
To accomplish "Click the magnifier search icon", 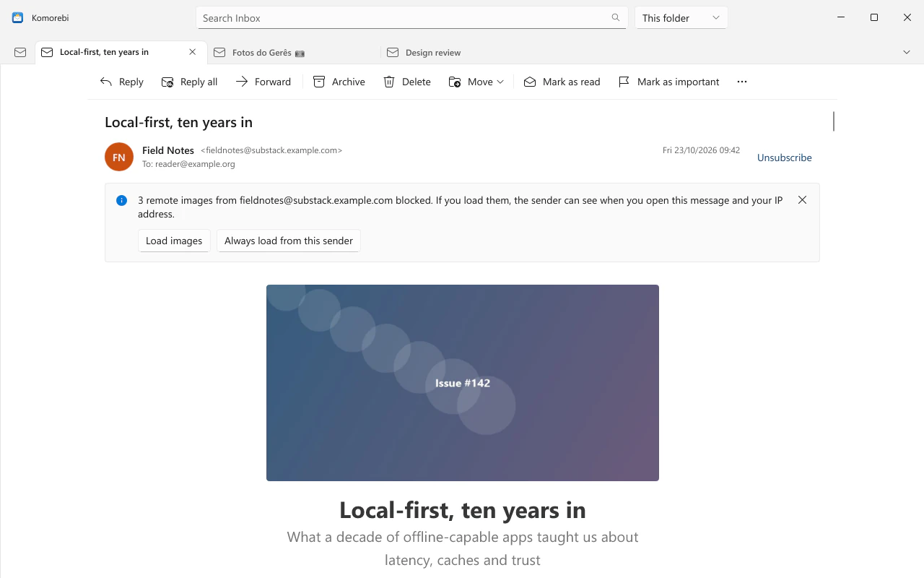I will (x=616, y=17).
